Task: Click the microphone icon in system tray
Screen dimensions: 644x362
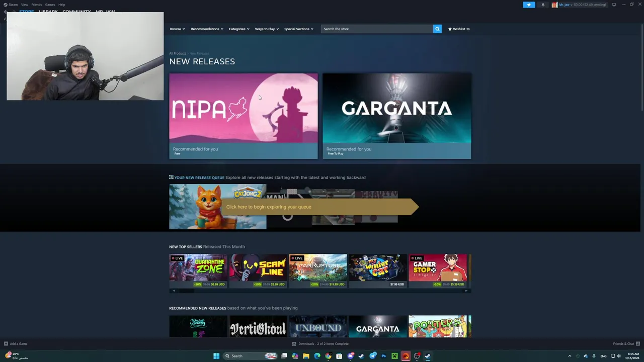Action: pyautogui.click(x=594, y=356)
